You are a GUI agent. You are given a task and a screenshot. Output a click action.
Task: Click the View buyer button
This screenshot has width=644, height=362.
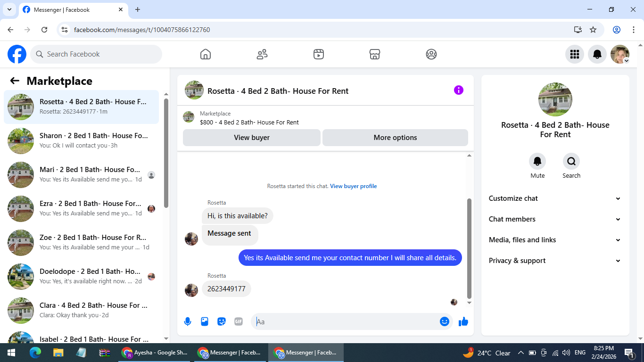point(252,138)
